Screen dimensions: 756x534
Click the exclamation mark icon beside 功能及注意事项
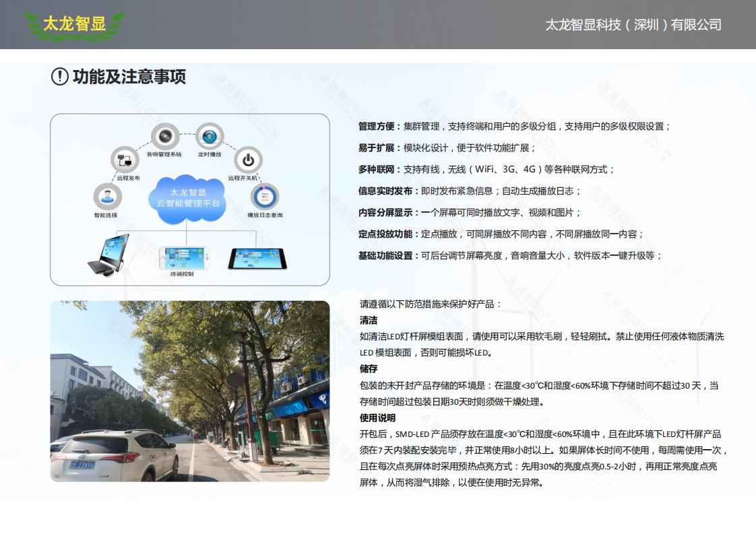60,77
